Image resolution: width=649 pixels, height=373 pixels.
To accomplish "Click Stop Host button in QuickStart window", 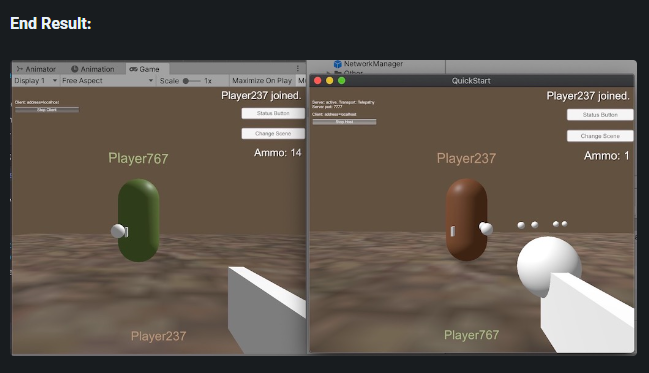I will tap(344, 122).
